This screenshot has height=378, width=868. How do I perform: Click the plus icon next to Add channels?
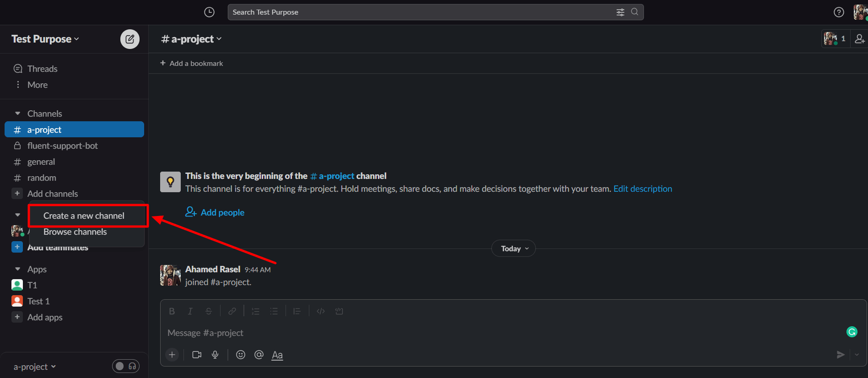coord(17,193)
